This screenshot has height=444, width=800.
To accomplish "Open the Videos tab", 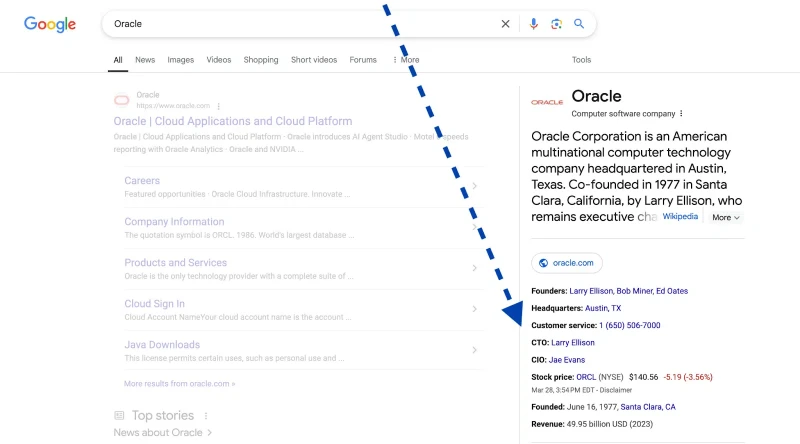I will (x=219, y=60).
